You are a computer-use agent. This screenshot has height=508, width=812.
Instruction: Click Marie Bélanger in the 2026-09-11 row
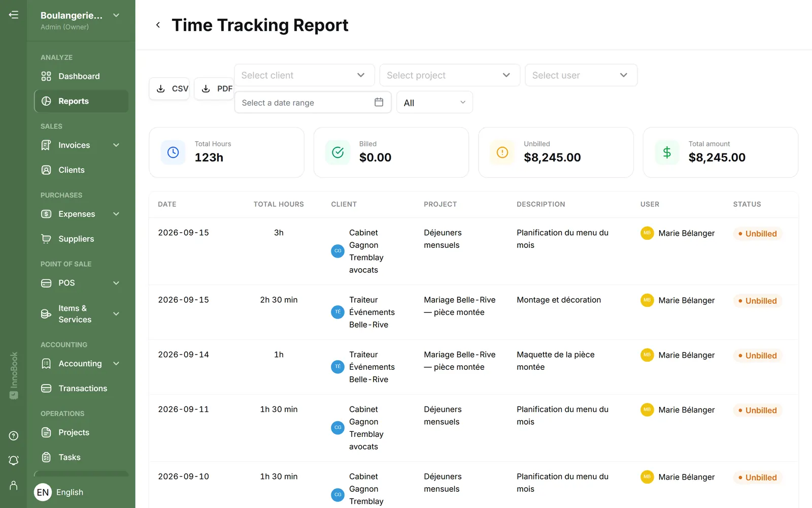pyautogui.click(x=686, y=410)
